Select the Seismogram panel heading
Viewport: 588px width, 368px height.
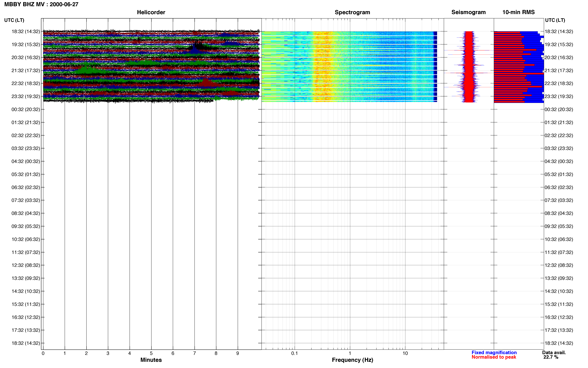pyautogui.click(x=468, y=12)
